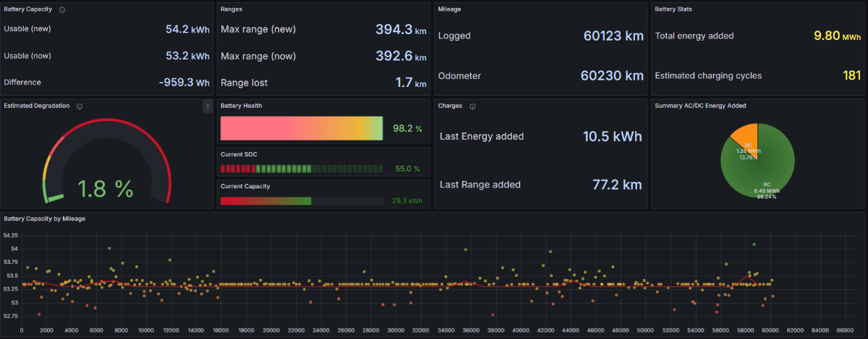The height and width of the screenshot is (339, 868).
Task: Click the Estimated Degradation info icon
Action: coord(79,106)
